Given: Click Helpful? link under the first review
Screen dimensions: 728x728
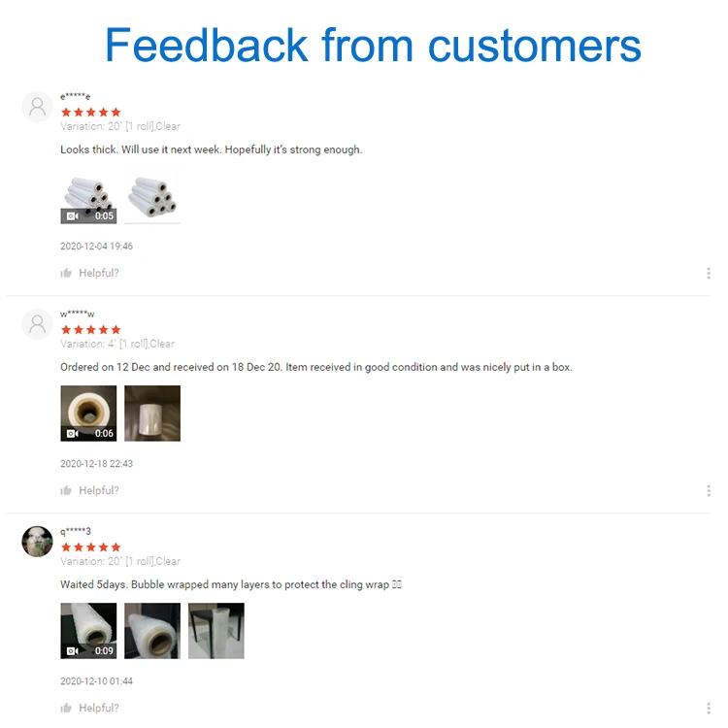Looking at the screenshot, I should [x=99, y=274].
